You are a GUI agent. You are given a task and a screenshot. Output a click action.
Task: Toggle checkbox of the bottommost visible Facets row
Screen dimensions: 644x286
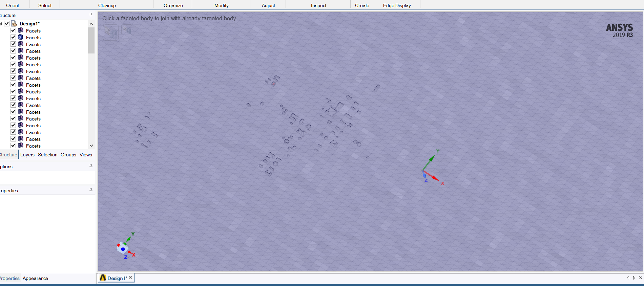click(13, 146)
